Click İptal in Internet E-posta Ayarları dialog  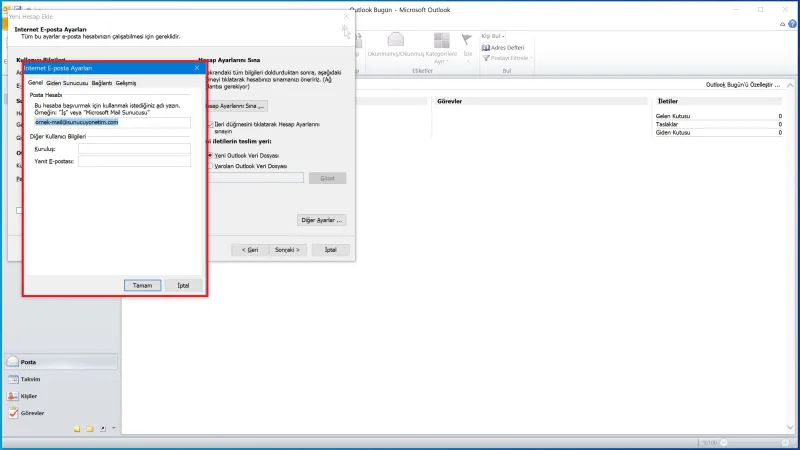click(x=183, y=285)
